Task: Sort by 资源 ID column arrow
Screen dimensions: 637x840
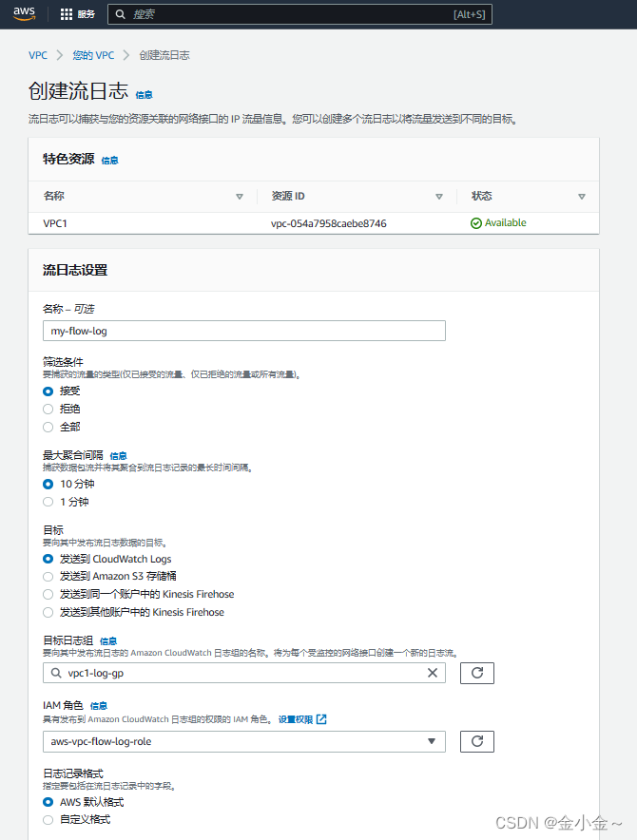Action: [x=439, y=197]
